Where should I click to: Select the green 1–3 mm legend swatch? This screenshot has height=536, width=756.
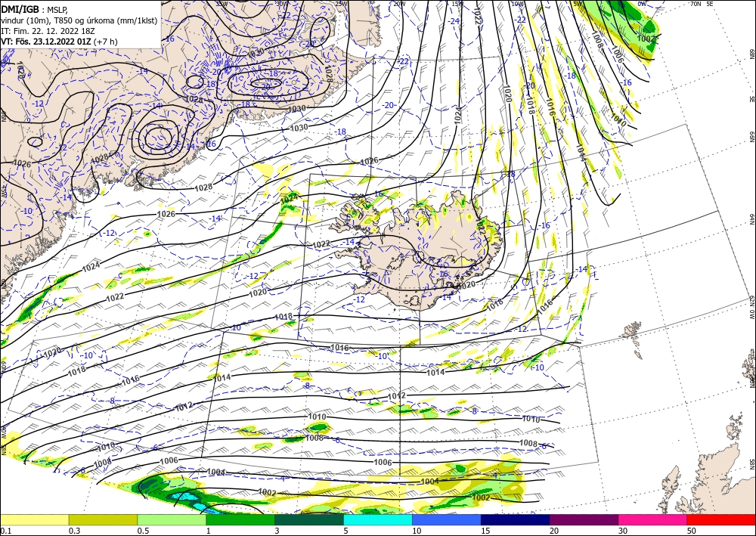pyautogui.click(x=240, y=519)
